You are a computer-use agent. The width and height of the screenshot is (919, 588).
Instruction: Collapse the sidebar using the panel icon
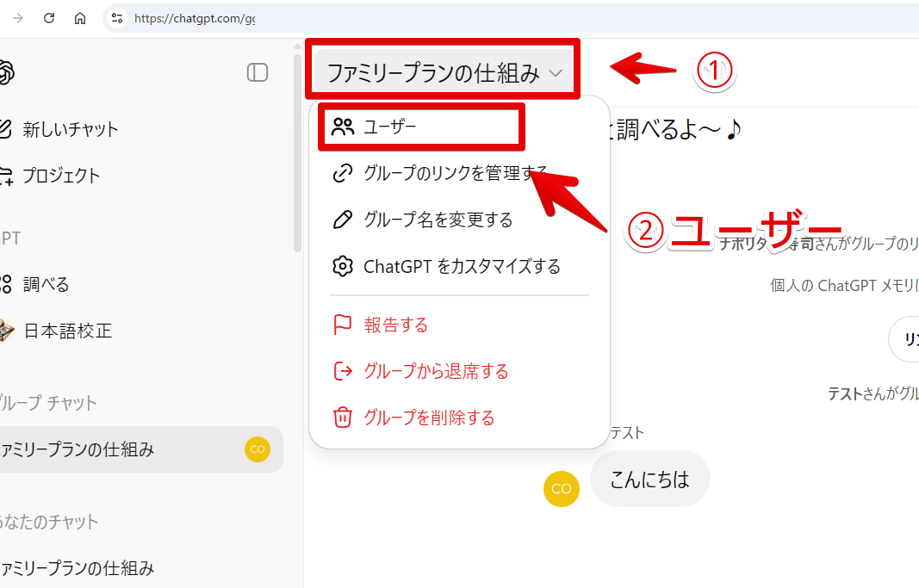click(257, 72)
